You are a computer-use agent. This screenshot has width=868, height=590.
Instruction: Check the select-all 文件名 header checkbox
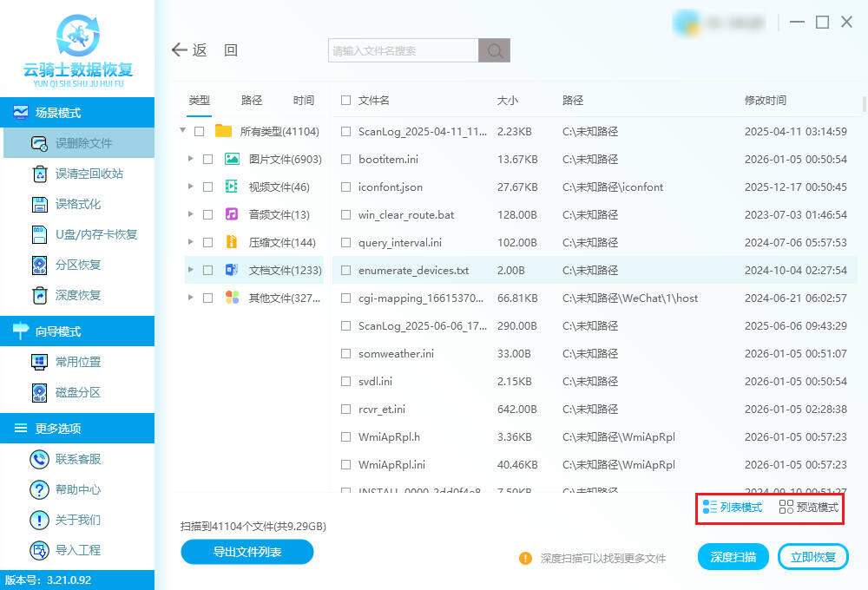pos(346,100)
